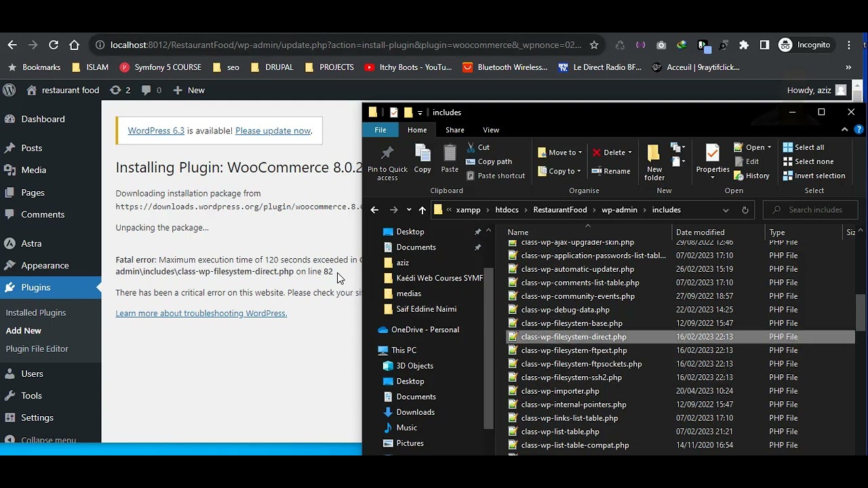This screenshot has width=868, height=488.
Task: Click the Chrome back arrow button
Action: [12, 45]
